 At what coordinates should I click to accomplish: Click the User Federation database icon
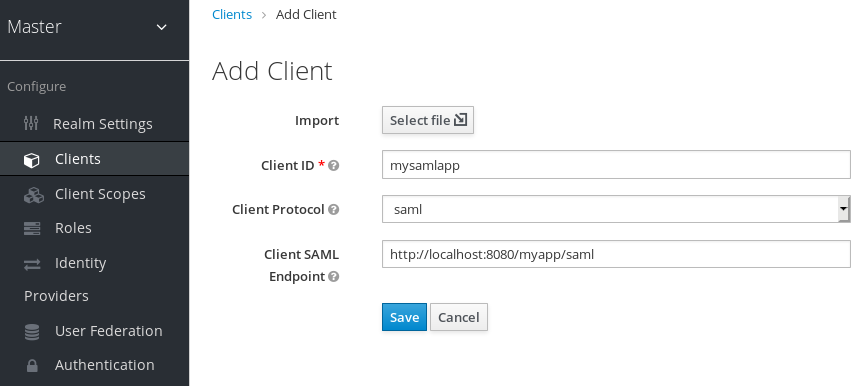32,332
